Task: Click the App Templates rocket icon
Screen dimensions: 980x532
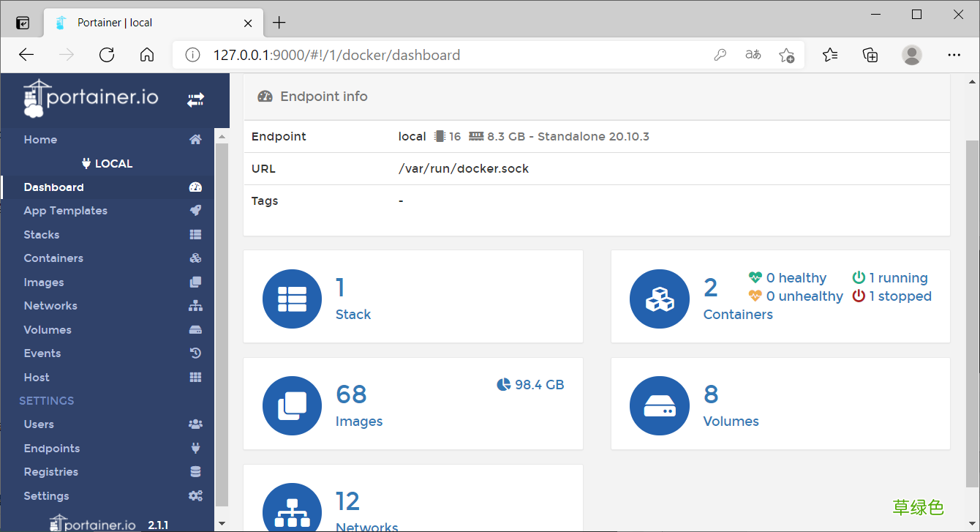Action: point(195,210)
